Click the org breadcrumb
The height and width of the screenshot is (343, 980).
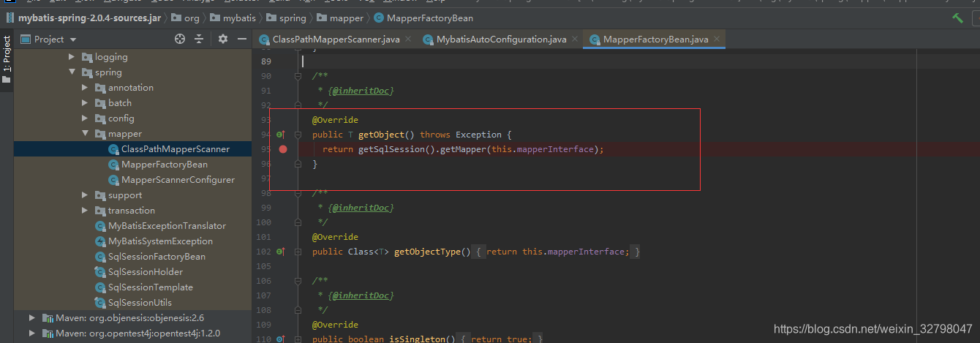click(192, 18)
